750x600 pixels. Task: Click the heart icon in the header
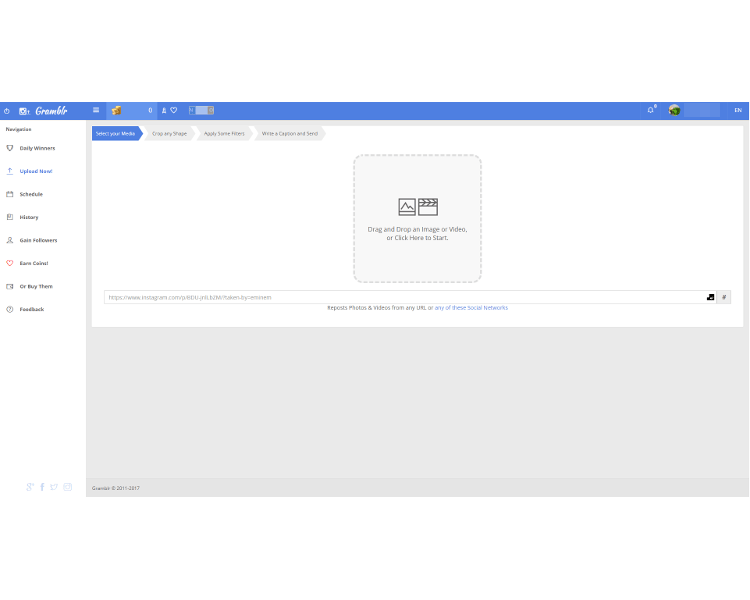pos(174,111)
